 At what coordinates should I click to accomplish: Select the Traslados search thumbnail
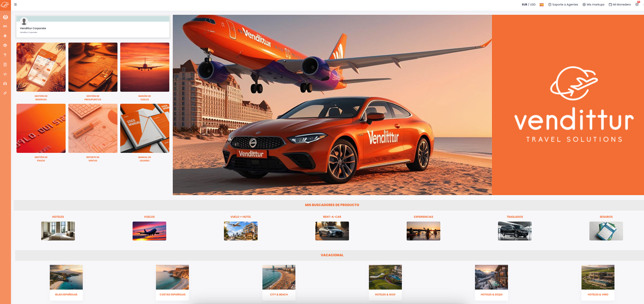pyautogui.click(x=515, y=231)
